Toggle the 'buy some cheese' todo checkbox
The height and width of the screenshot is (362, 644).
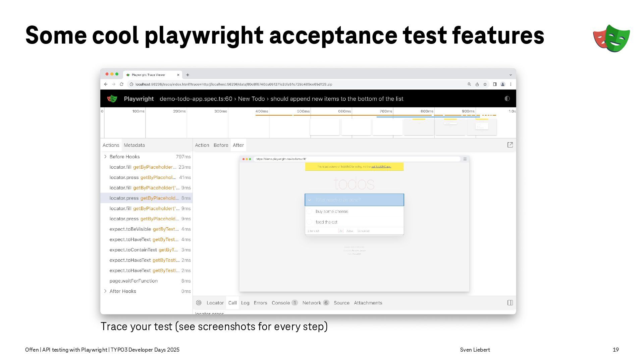pyautogui.click(x=309, y=211)
